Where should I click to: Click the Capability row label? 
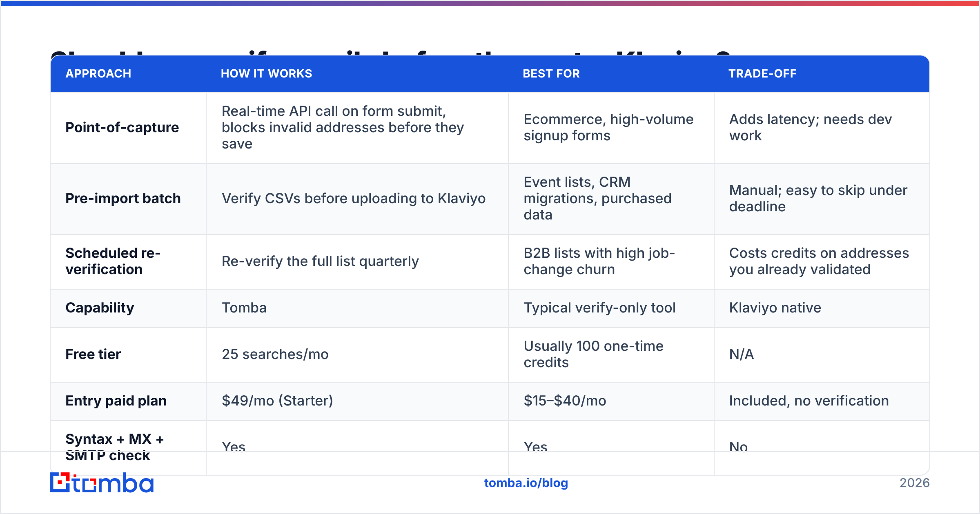click(x=100, y=308)
